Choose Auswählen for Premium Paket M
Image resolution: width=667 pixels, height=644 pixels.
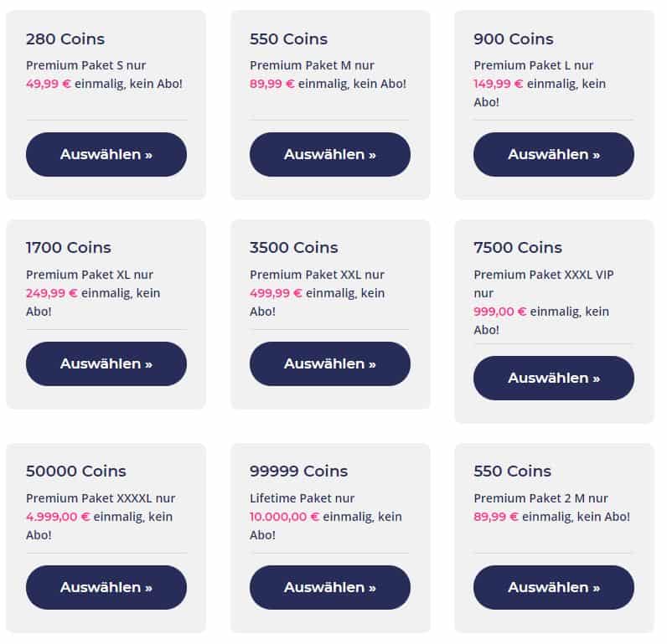tap(330, 154)
